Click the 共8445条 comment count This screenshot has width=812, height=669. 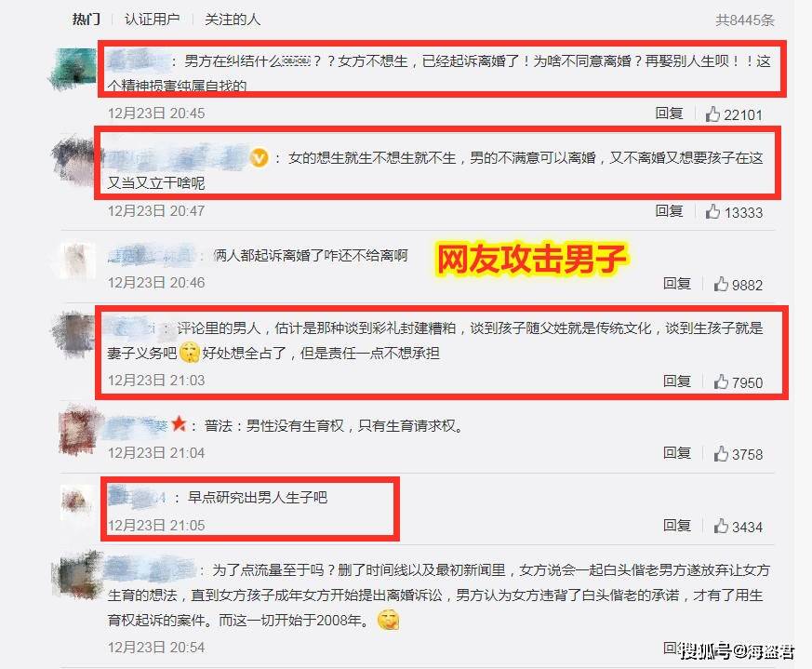(x=745, y=20)
